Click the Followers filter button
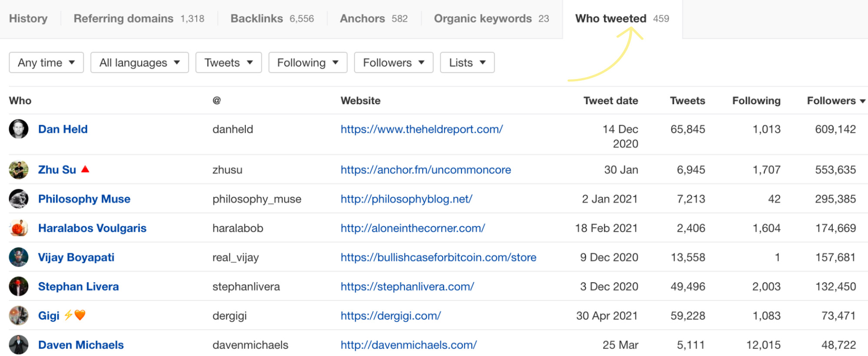Screen dimensions: 868x356 tap(393, 62)
